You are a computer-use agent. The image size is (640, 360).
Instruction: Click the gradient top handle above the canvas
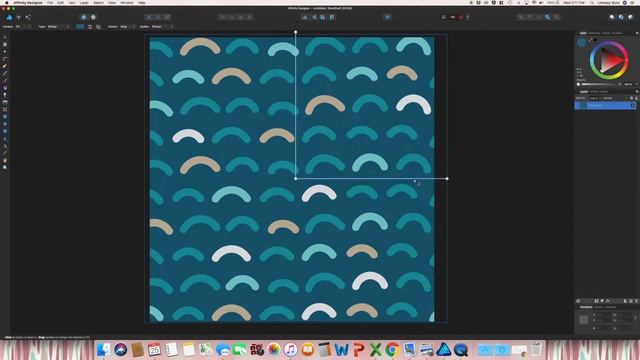[x=296, y=32]
